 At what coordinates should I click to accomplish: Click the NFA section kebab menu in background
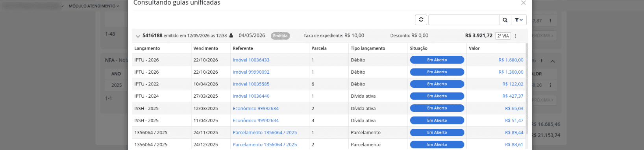pos(542,61)
